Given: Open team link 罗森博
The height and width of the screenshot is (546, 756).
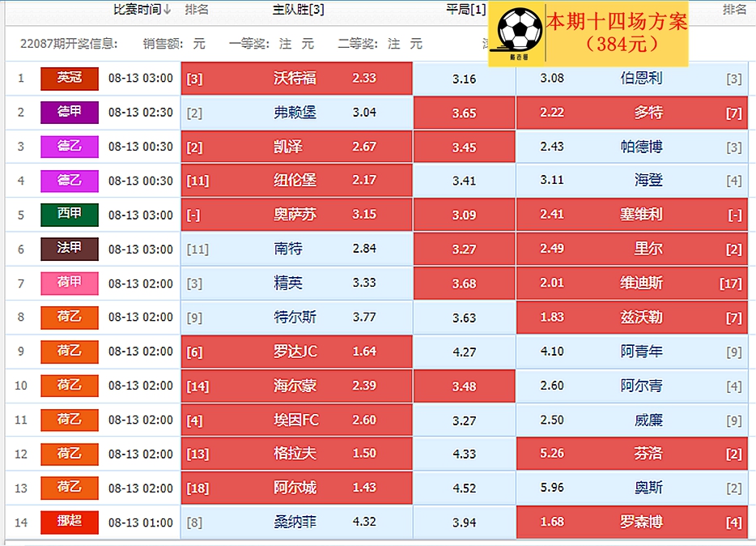Looking at the screenshot, I should tap(640, 522).
